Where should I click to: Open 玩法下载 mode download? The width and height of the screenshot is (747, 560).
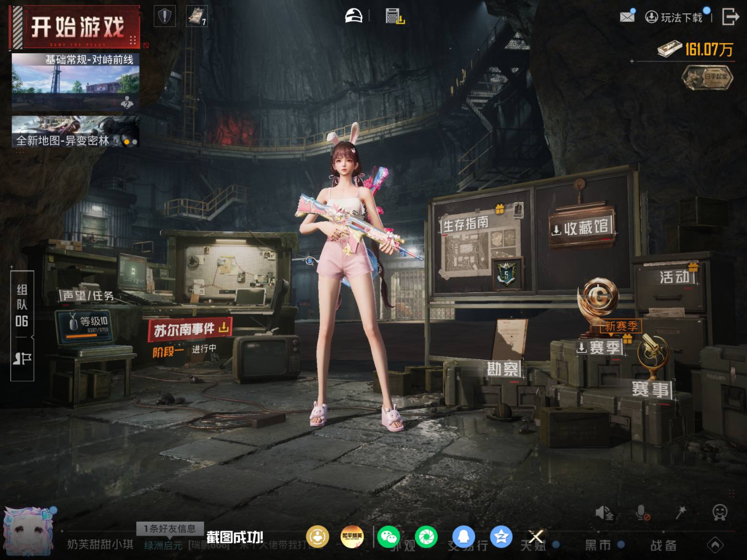tap(674, 18)
